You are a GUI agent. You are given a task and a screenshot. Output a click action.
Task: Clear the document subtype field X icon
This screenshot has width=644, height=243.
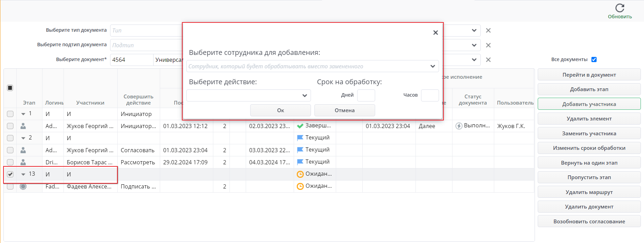pos(488,45)
